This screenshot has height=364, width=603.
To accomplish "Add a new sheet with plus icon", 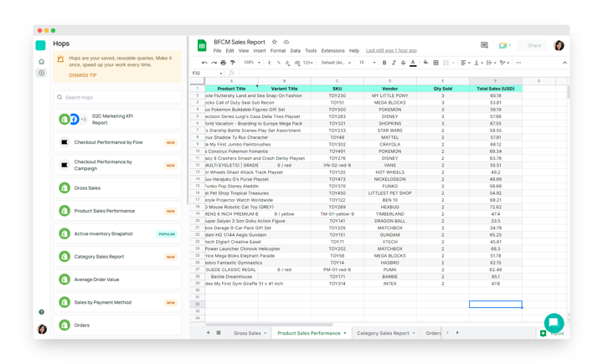I will [208, 333].
